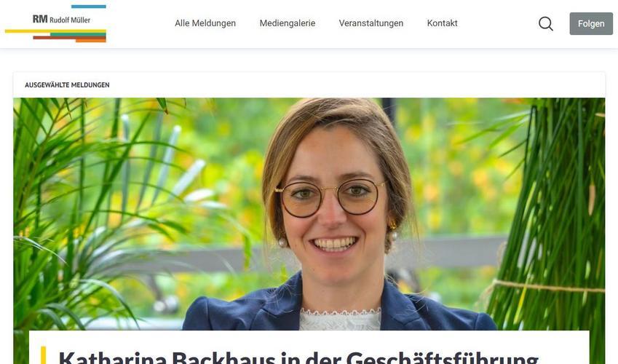Select Veranstaltungen in the navigation
This screenshot has height=364, width=618.
(x=371, y=23)
